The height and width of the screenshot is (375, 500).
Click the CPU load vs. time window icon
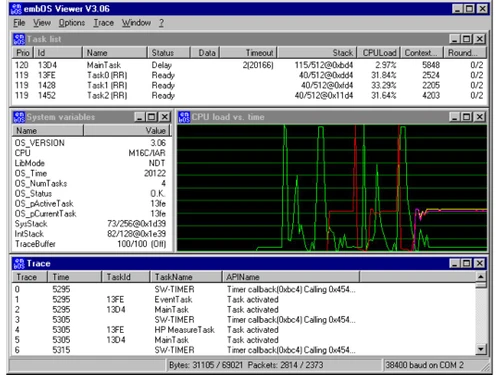(184, 117)
